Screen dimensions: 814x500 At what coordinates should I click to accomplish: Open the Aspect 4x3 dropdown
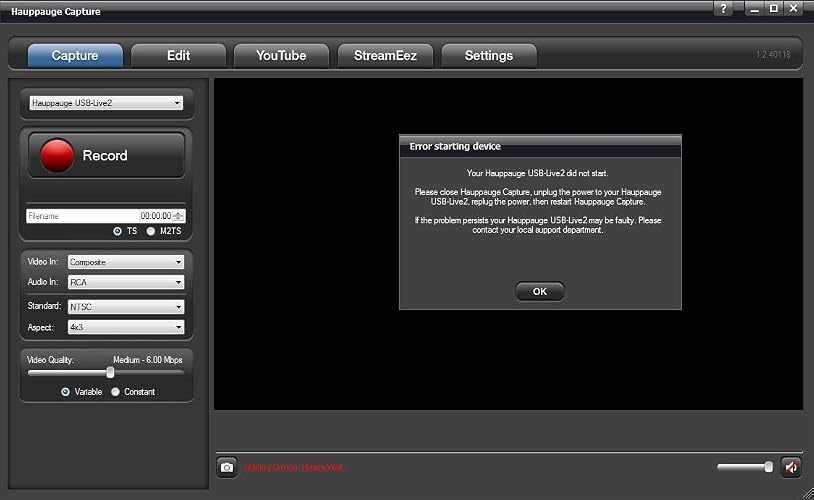(126, 327)
